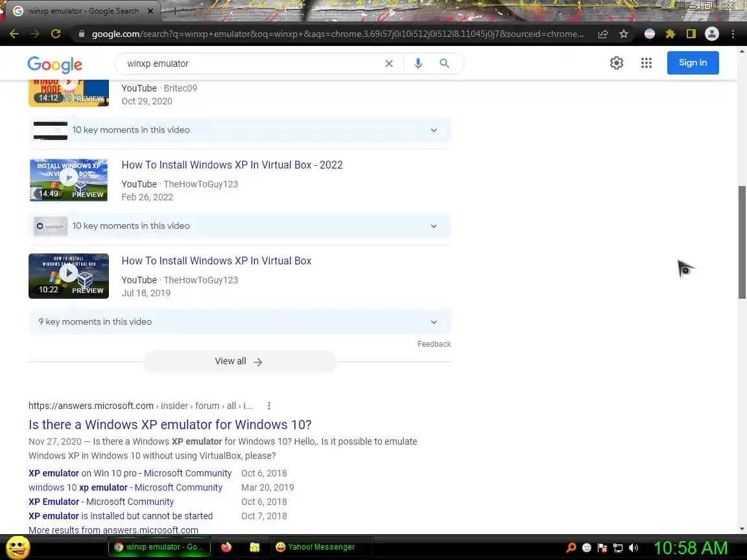Share this page via the share icon
Screen dimensions: 747x560
coord(602,34)
